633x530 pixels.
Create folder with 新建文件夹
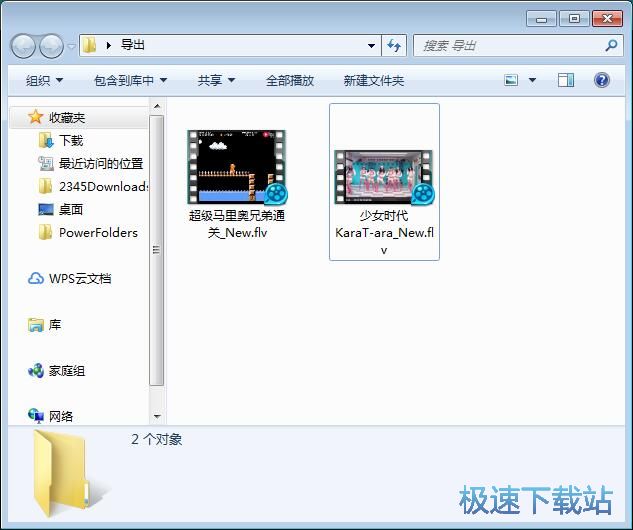[x=373, y=81]
